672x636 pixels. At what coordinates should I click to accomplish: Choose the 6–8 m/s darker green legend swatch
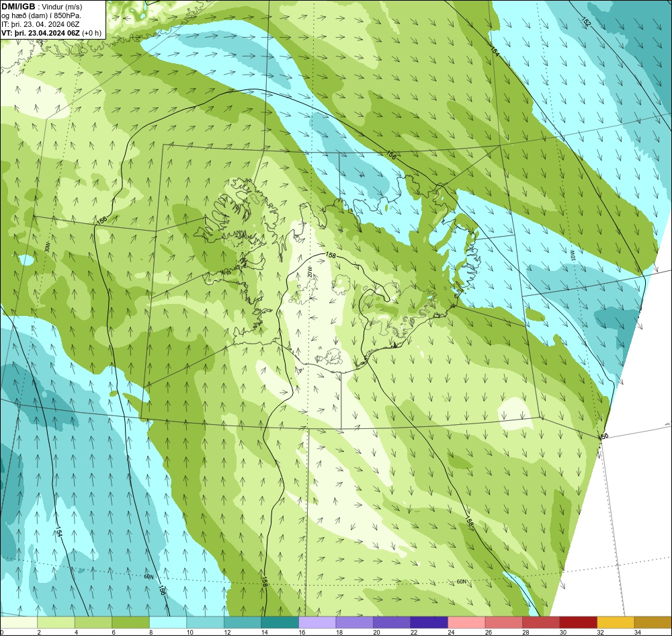click(x=131, y=623)
